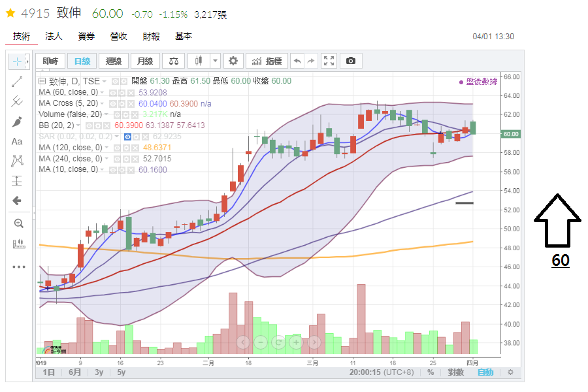Enable logarithmic scale (對數)
Viewport: 588px width, 392px height.
pos(455,372)
